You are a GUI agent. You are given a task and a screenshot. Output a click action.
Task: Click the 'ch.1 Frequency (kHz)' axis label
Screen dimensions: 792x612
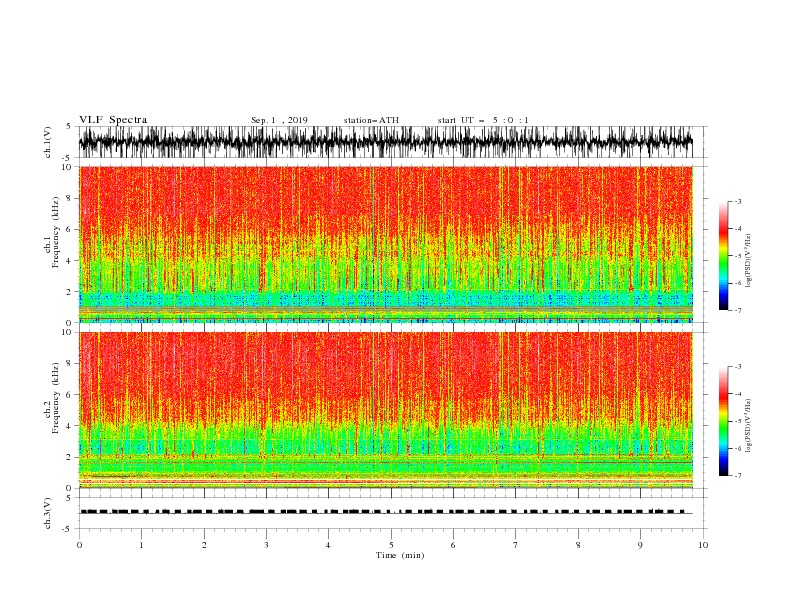pos(52,244)
